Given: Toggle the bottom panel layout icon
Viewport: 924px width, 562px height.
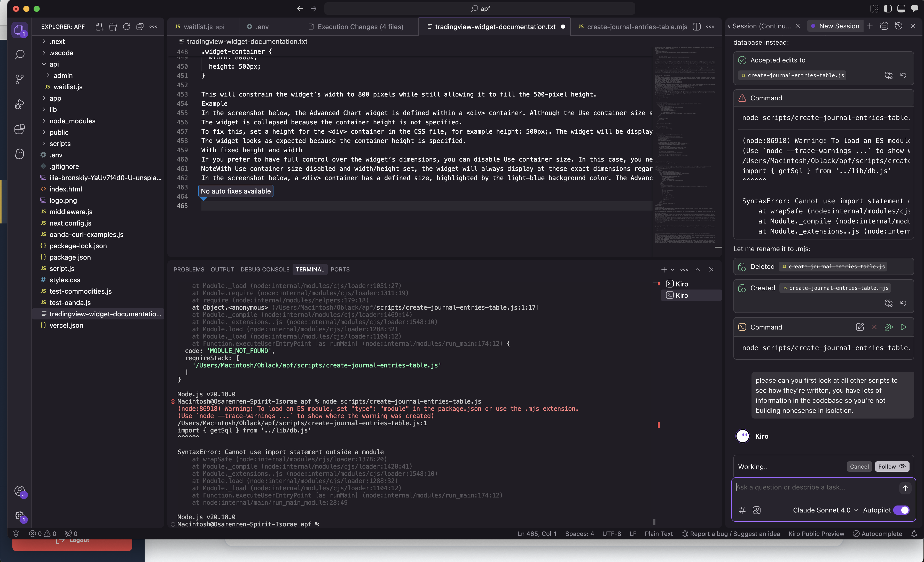Looking at the screenshot, I should click(x=901, y=8).
